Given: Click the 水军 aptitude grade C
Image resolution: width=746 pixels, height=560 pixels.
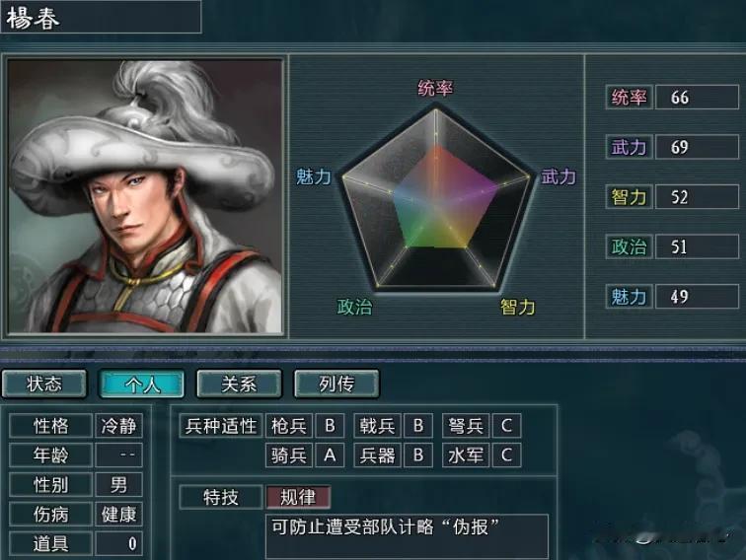Looking at the screenshot, I should [506, 455].
